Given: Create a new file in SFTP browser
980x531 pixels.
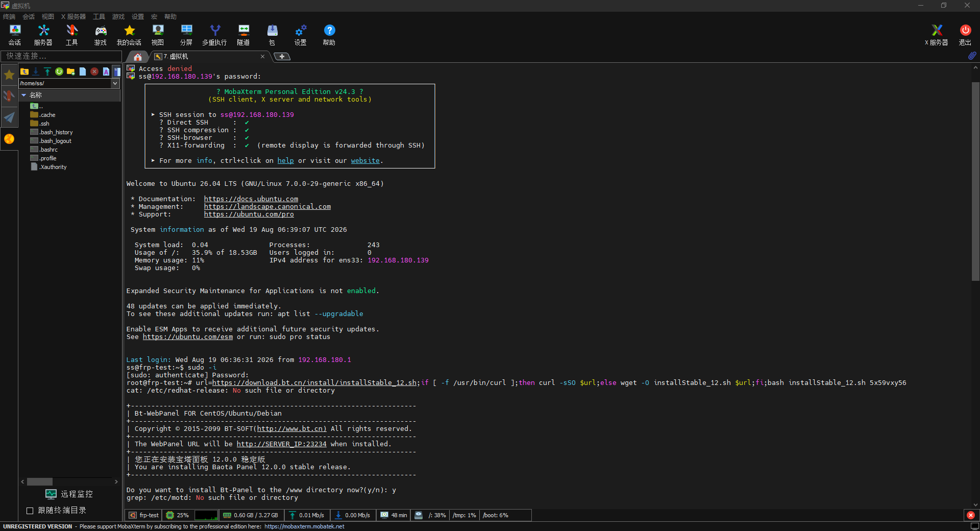Looking at the screenshot, I should click(x=83, y=71).
